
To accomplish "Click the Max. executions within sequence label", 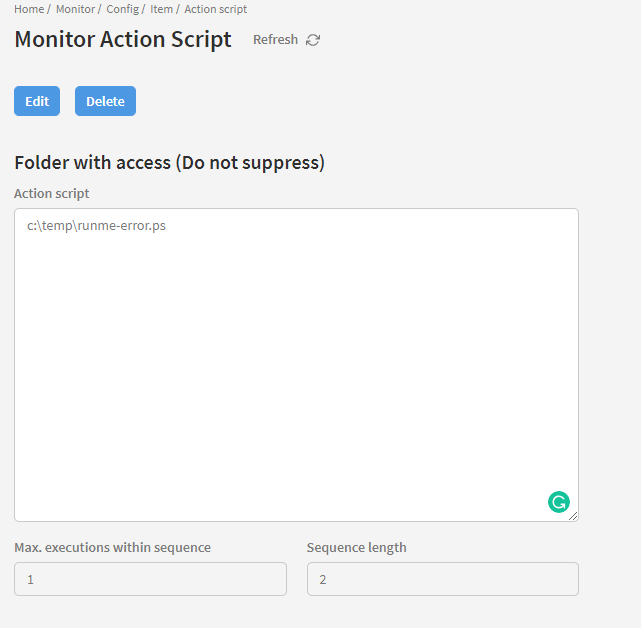I will tap(112, 547).
